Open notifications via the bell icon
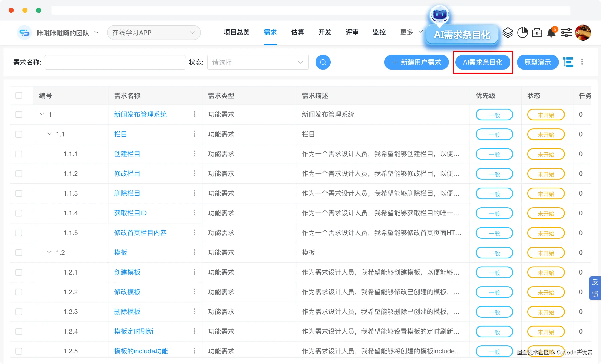The image size is (601, 364). (x=551, y=32)
